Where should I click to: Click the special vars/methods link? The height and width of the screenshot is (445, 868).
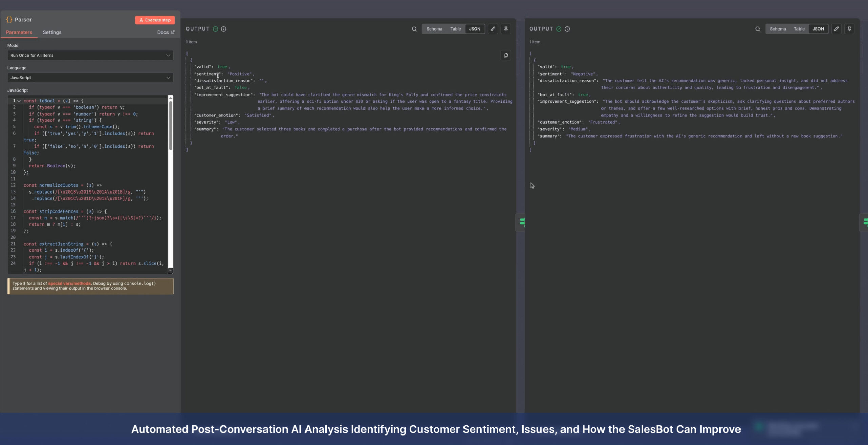(x=69, y=283)
